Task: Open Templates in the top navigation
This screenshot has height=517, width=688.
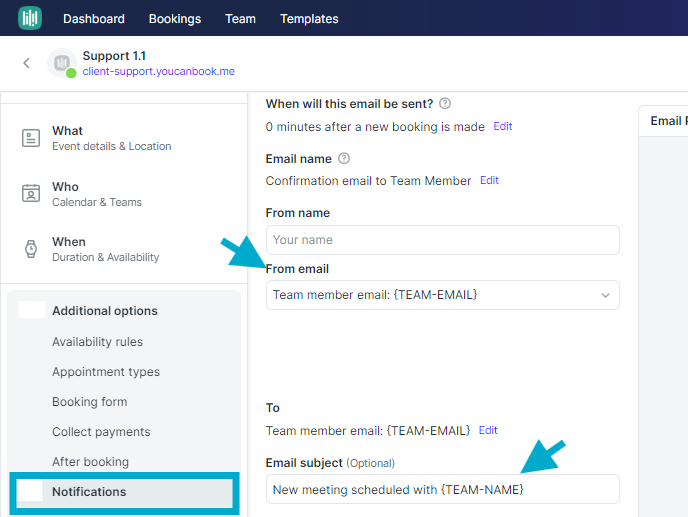Action: 309,19
